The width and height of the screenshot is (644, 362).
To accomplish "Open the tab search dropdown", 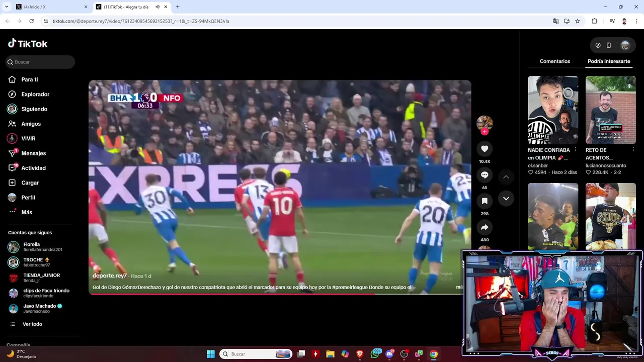I will coord(7,7).
